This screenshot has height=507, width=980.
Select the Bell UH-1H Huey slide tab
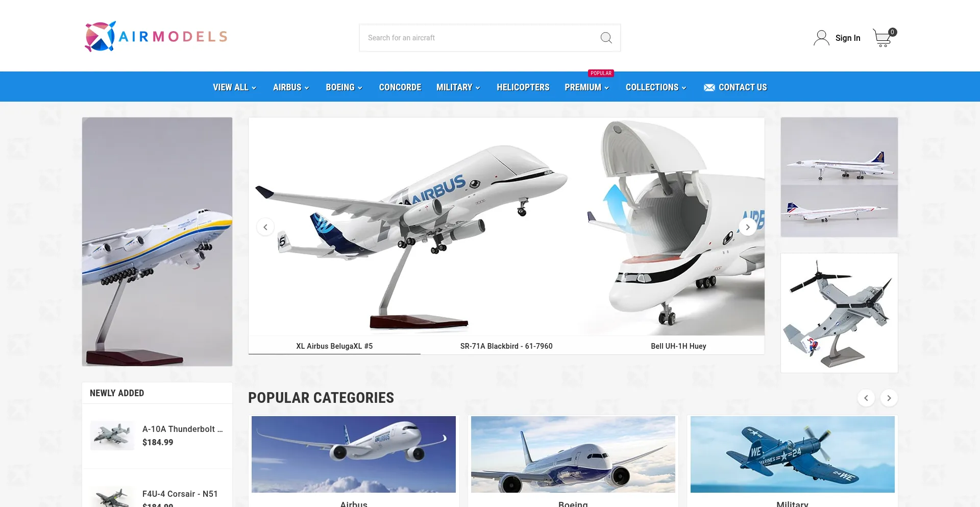click(x=678, y=346)
